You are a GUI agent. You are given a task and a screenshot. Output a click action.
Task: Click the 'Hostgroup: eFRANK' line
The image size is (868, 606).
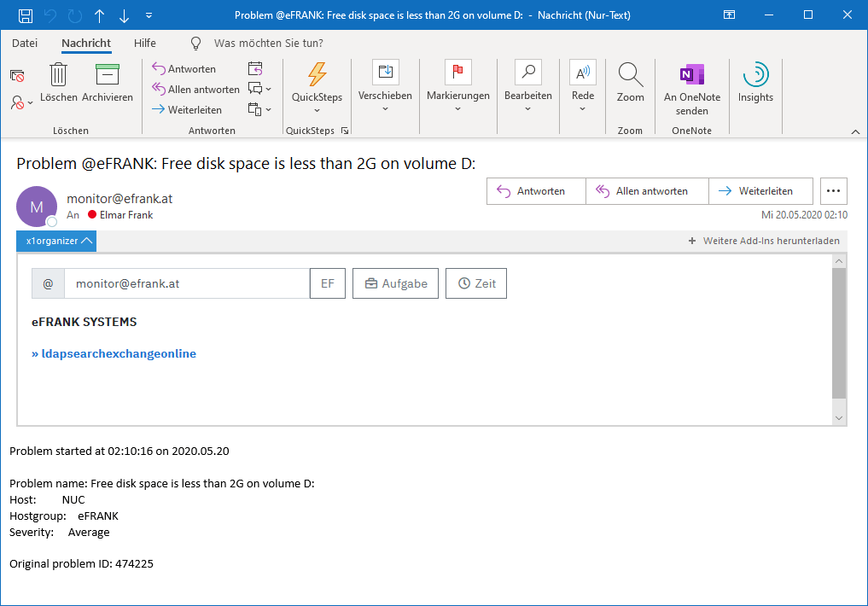64,516
